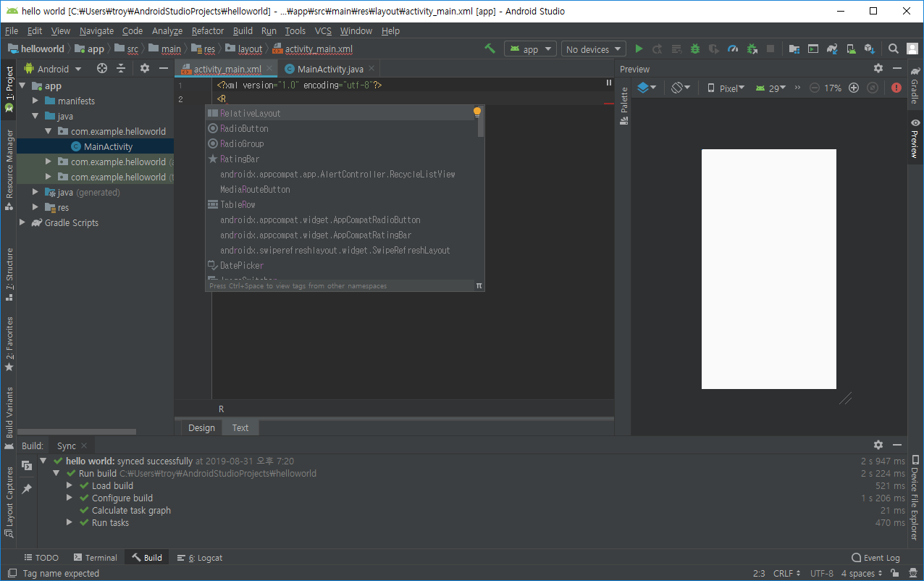Viewport: 924px width, 581px height.
Task: Open the Refactor menu
Action: 208,30
